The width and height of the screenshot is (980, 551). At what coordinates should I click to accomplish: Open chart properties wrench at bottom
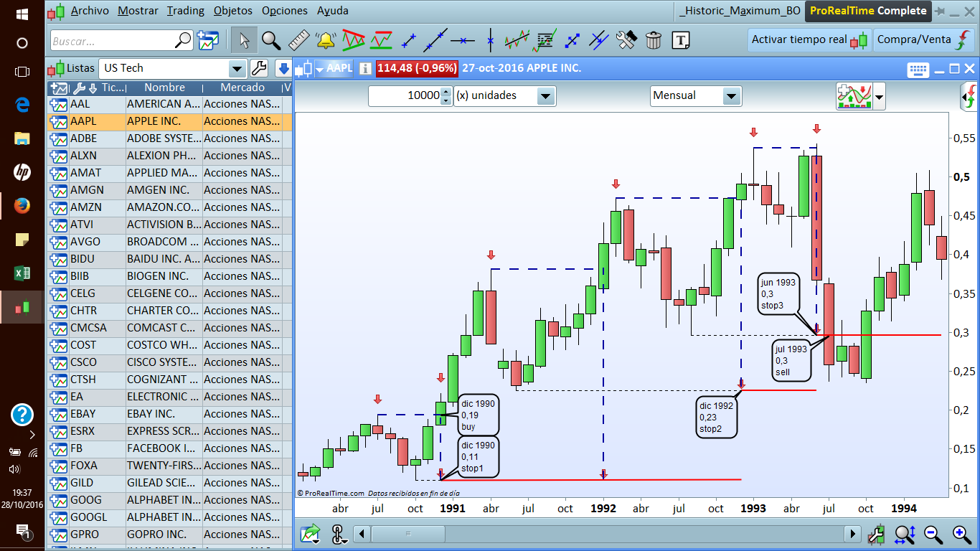(875, 534)
